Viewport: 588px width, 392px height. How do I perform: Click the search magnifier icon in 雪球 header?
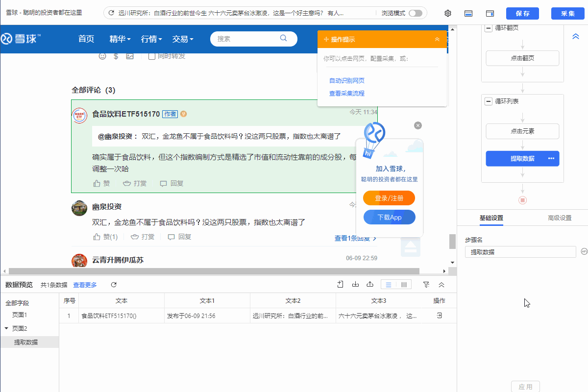(283, 38)
